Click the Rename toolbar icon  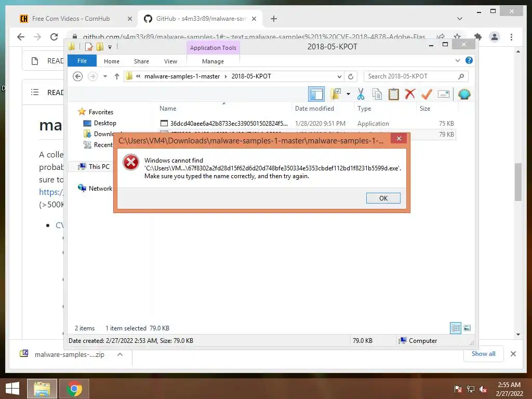tap(444, 94)
